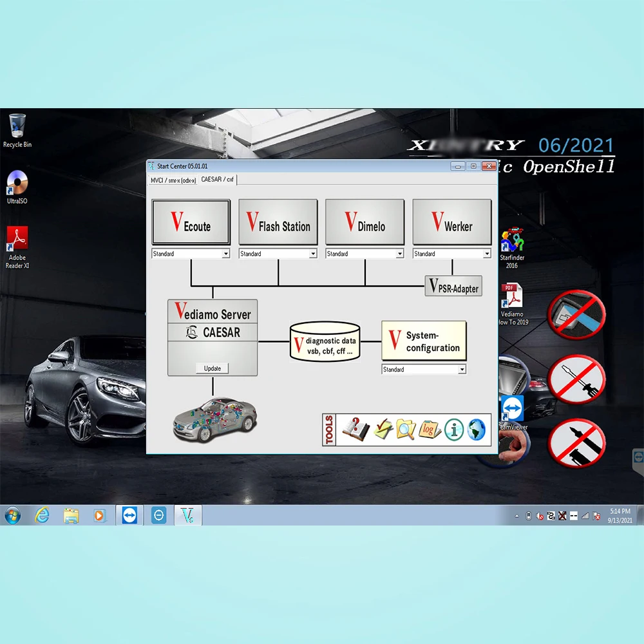Screen dimensions: 644x644
Task: Select the Recycle Bin desktop icon
Action: point(17,131)
